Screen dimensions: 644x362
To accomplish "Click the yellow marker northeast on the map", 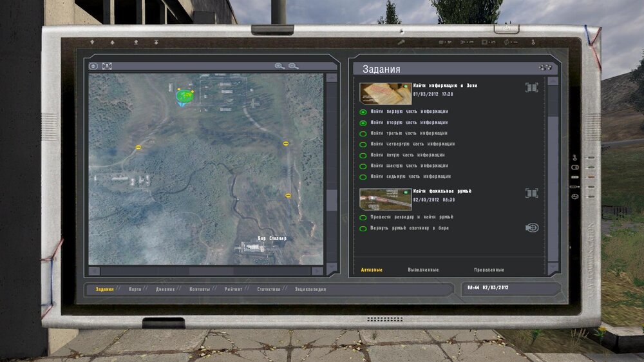I will (x=285, y=144).
